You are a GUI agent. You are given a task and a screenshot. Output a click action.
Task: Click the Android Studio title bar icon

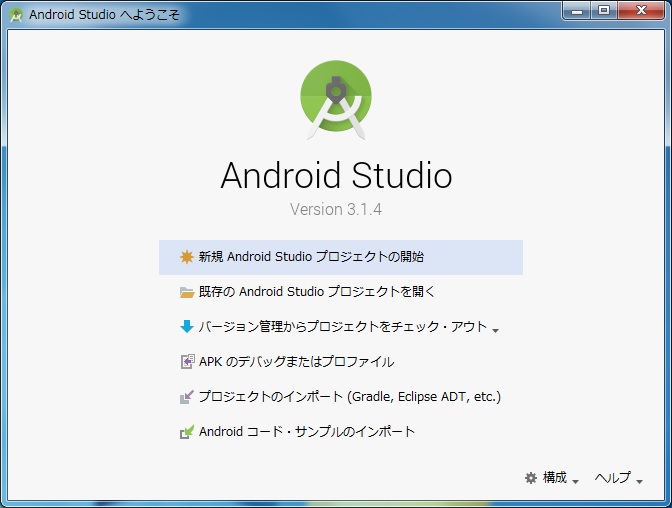click(x=16, y=15)
